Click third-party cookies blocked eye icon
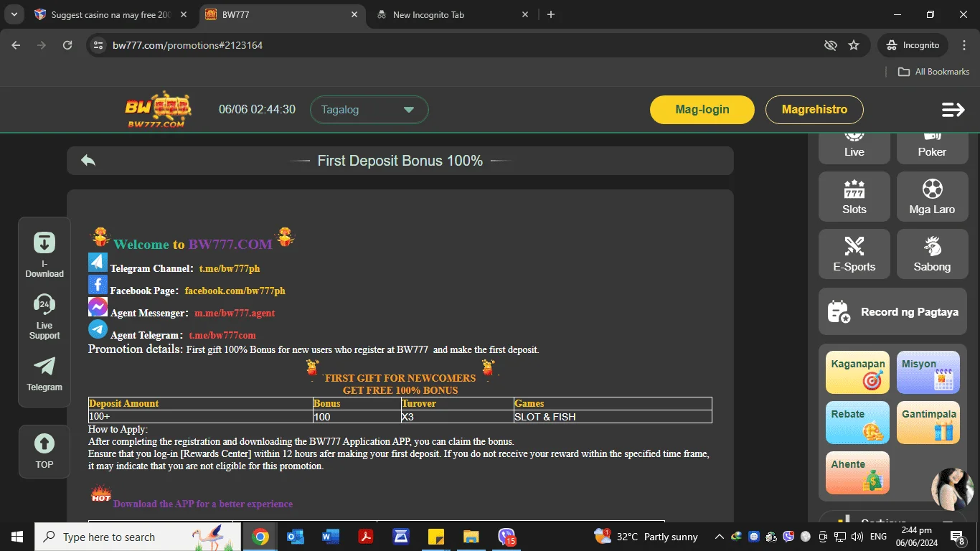 tap(831, 45)
